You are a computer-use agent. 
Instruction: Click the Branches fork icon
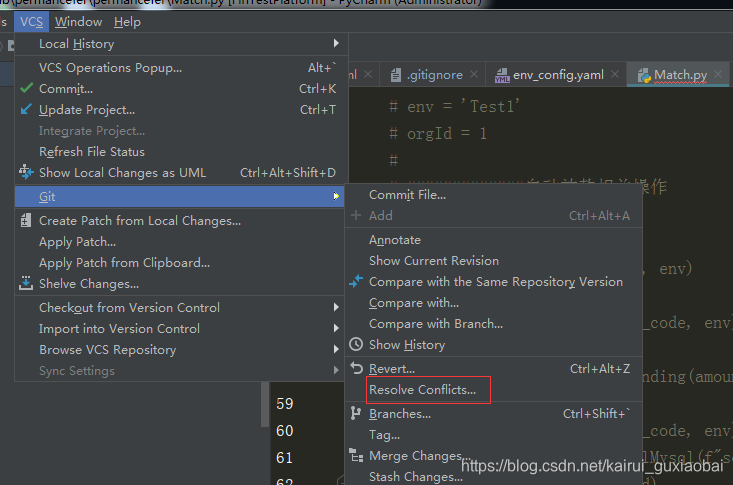tap(356, 413)
